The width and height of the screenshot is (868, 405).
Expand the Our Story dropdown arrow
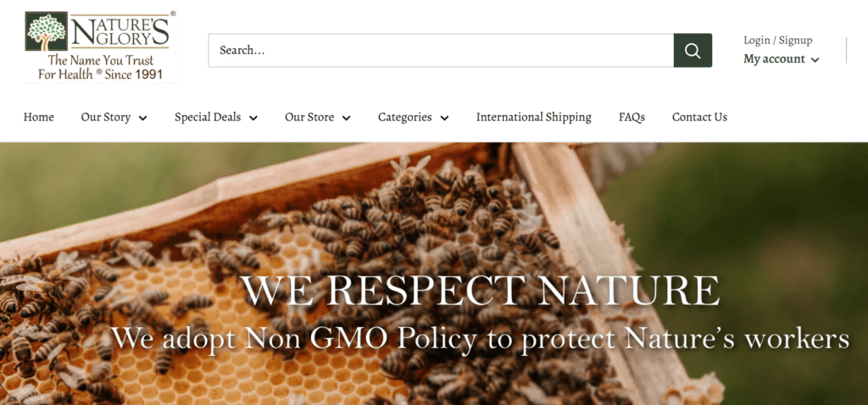point(142,118)
